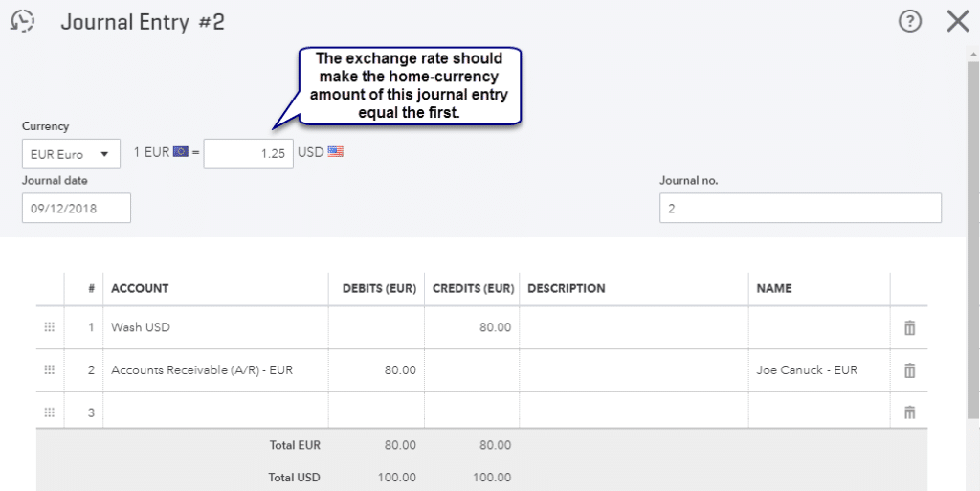Select Accounts Receivable (A/R) - EUR account cell
The width and height of the screenshot is (980, 491).
click(215, 370)
